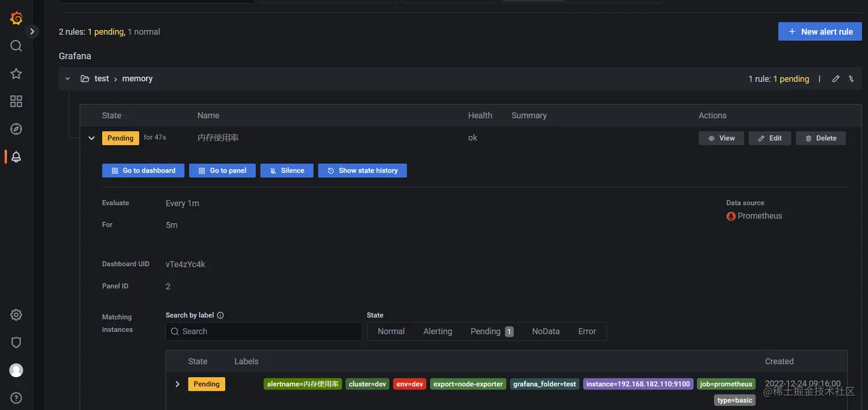The height and width of the screenshot is (410, 868).
Task: Select the NoData state tab
Action: [544, 331]
